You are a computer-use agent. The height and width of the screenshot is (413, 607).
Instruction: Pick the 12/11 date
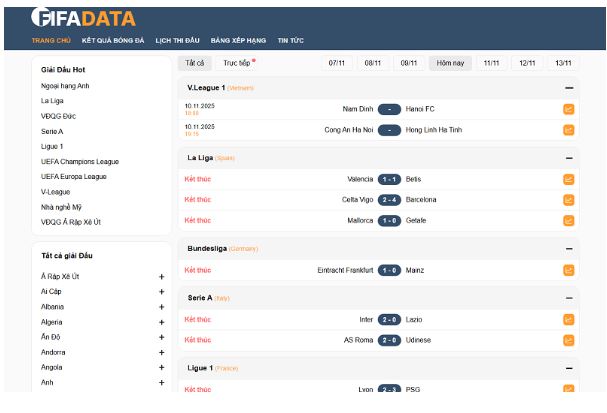(x=526, y=62)
